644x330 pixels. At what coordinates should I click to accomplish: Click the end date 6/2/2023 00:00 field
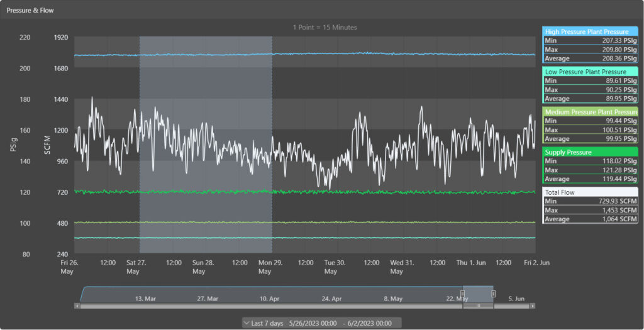(x=369, y=323)
